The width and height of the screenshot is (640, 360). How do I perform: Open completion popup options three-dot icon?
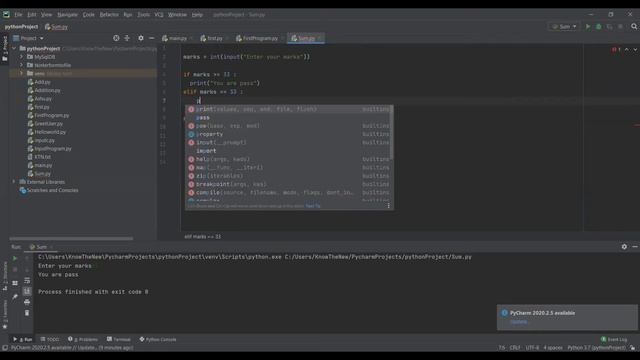[389, 206]
